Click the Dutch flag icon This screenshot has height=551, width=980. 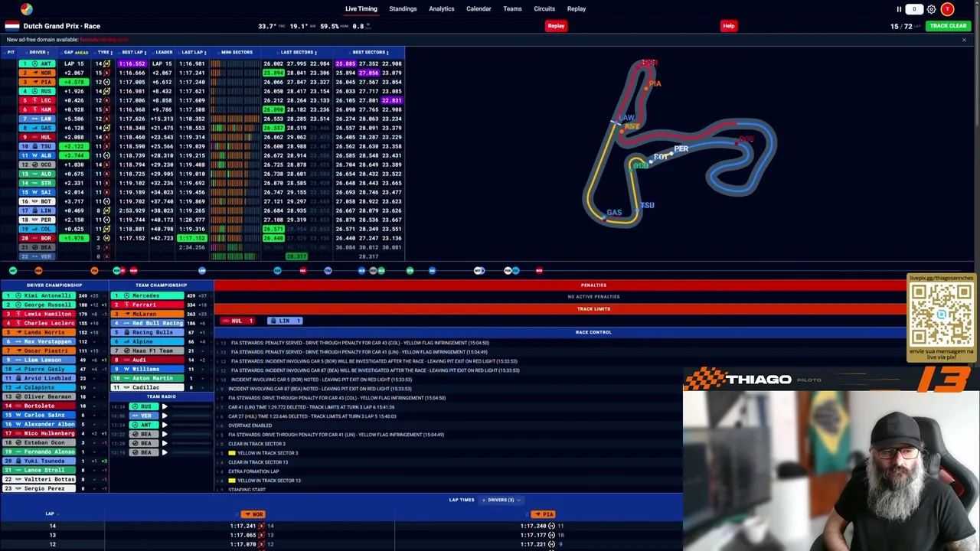[12, 26]
